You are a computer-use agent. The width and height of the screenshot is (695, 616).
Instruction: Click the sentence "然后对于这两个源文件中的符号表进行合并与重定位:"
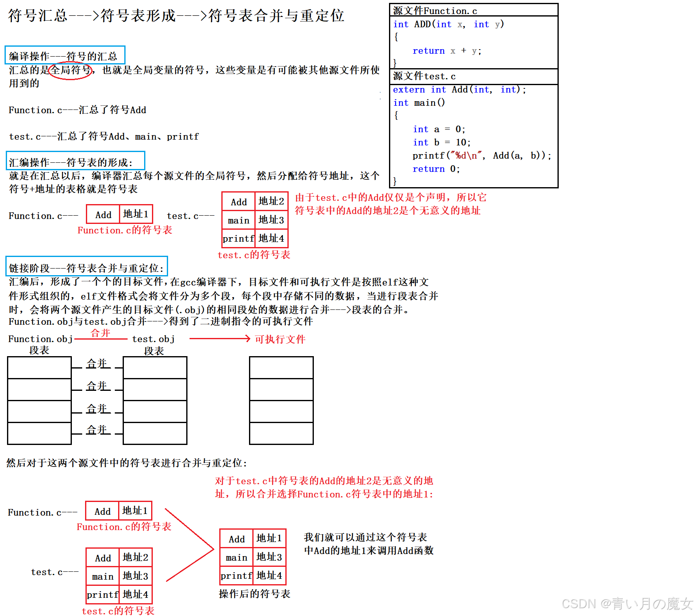(126, 463)
